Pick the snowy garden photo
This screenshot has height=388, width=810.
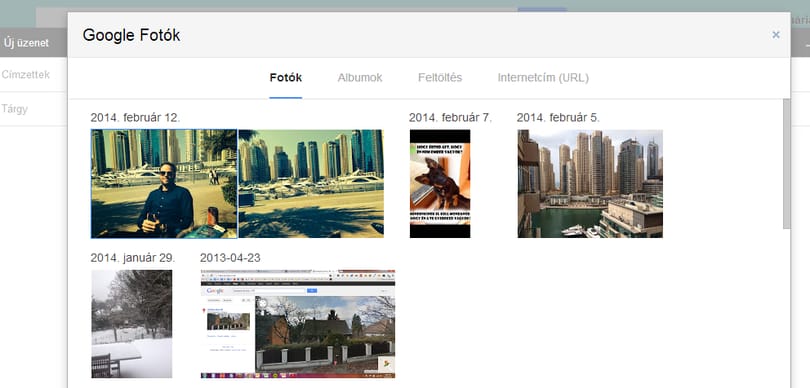(x=132, y=324)
